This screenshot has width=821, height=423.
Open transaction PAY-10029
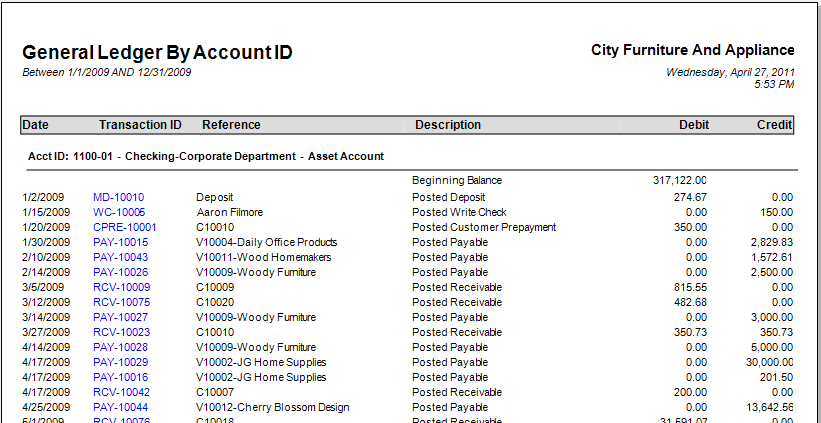pyautogui.click(x=120, y=362)
